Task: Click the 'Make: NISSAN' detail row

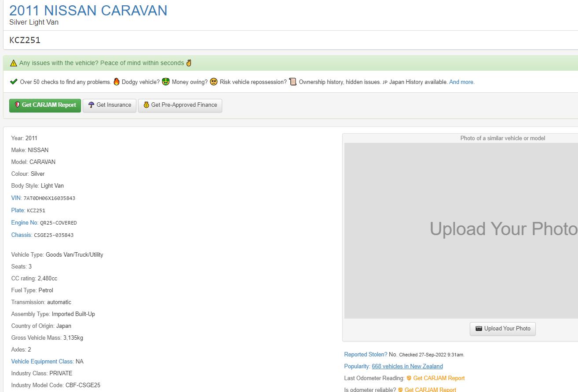Action: 30,150
